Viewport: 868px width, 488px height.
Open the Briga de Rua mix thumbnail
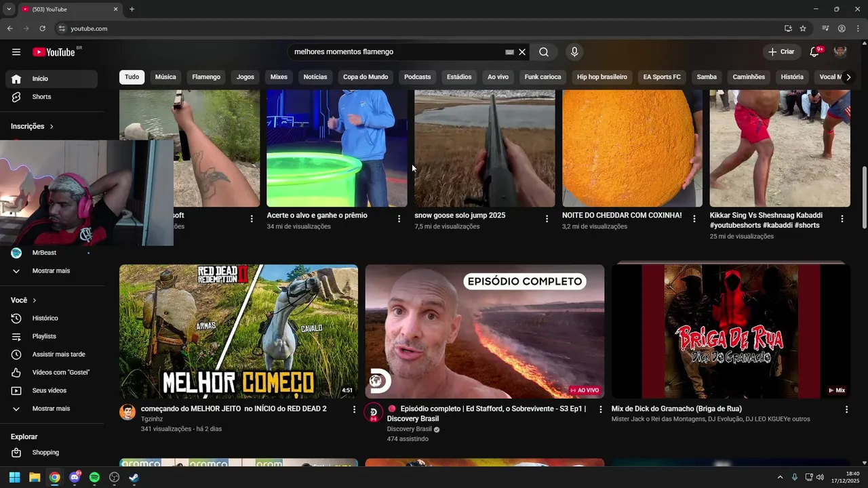pos(731,331)
